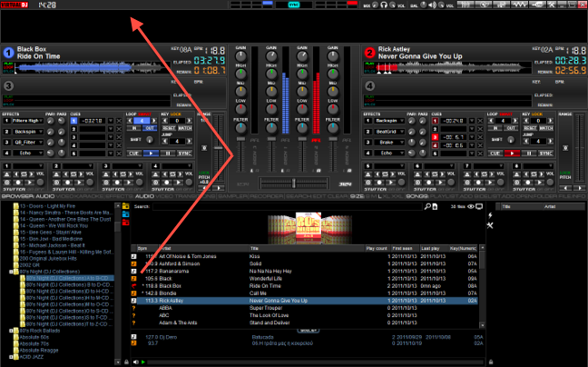This screenshot has width=588, height=367.
Task: Open the RECORDER tab
Action: [x=267, y=196]
